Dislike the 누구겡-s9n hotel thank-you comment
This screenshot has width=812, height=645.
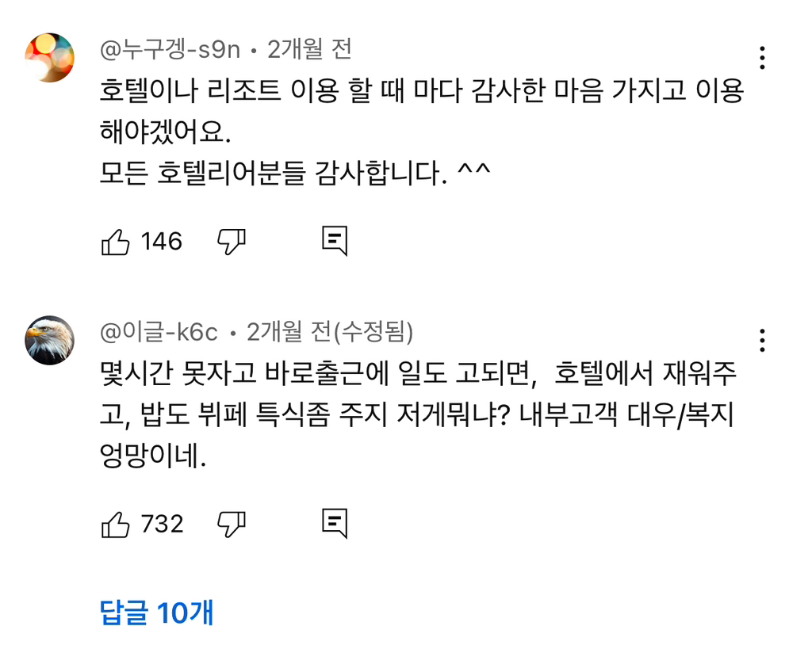point(231,241)
